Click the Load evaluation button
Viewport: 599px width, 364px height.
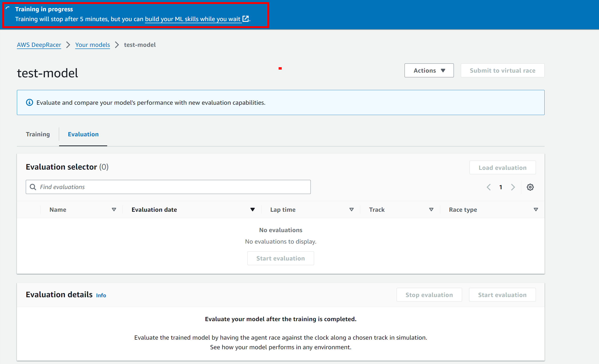502,167
